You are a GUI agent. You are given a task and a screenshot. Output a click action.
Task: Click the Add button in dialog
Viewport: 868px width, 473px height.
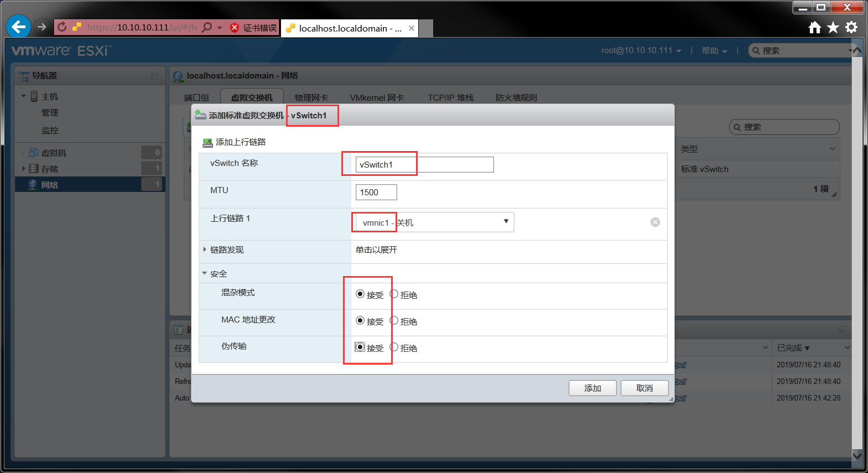tap(592, 388)
